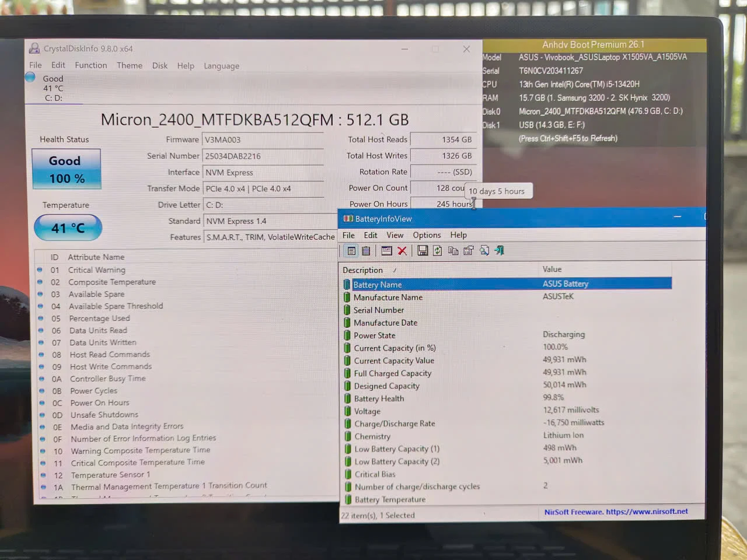Select the Voltage row

(x=507, y=411)
